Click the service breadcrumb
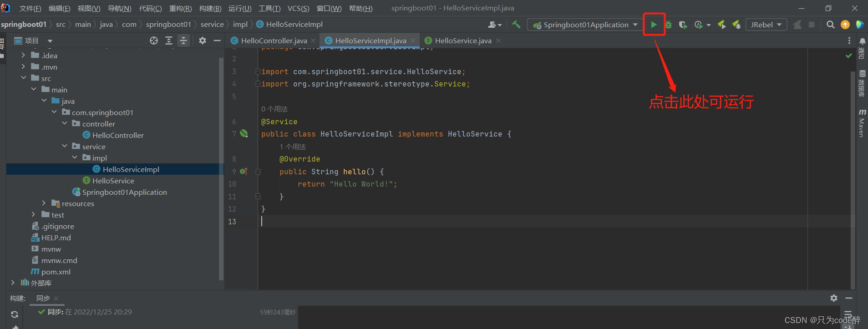 [212, 25]
